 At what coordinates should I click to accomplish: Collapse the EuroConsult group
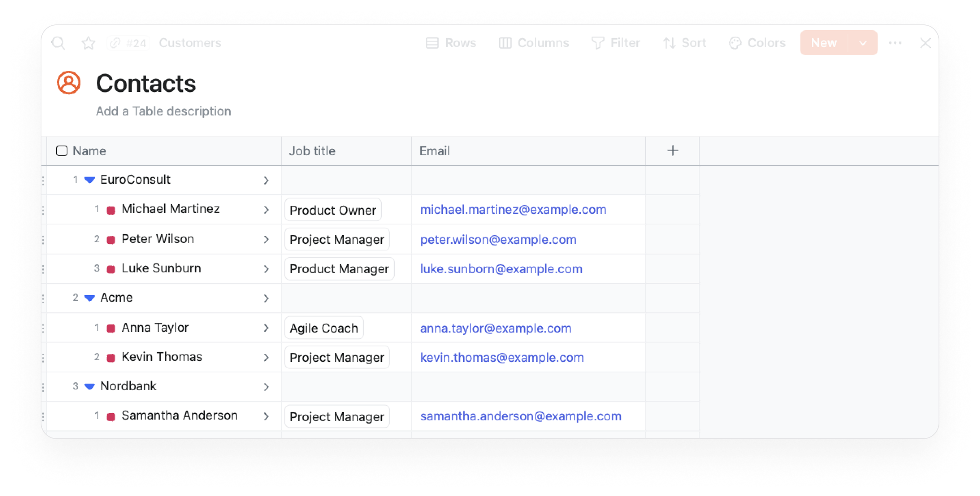pyautogui.click(x=89, y=180)
